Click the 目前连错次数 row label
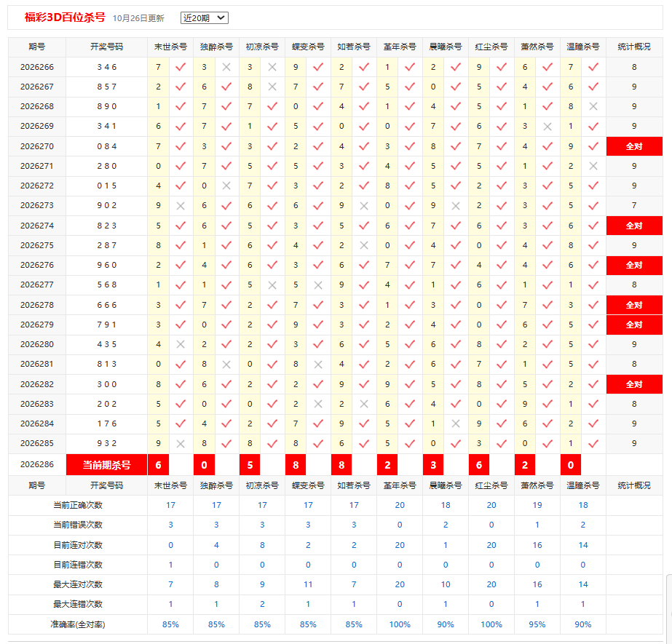672x644 pixels. [78, 565]
